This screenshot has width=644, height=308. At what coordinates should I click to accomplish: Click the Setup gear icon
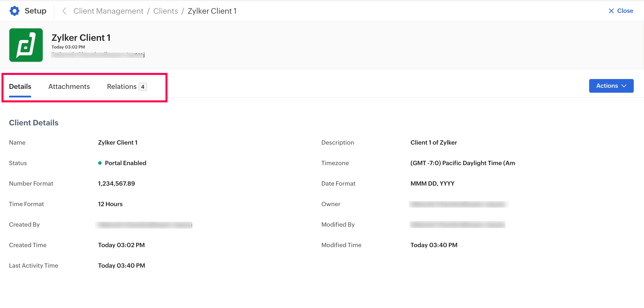pyautogui.click(x=14, y=11)
